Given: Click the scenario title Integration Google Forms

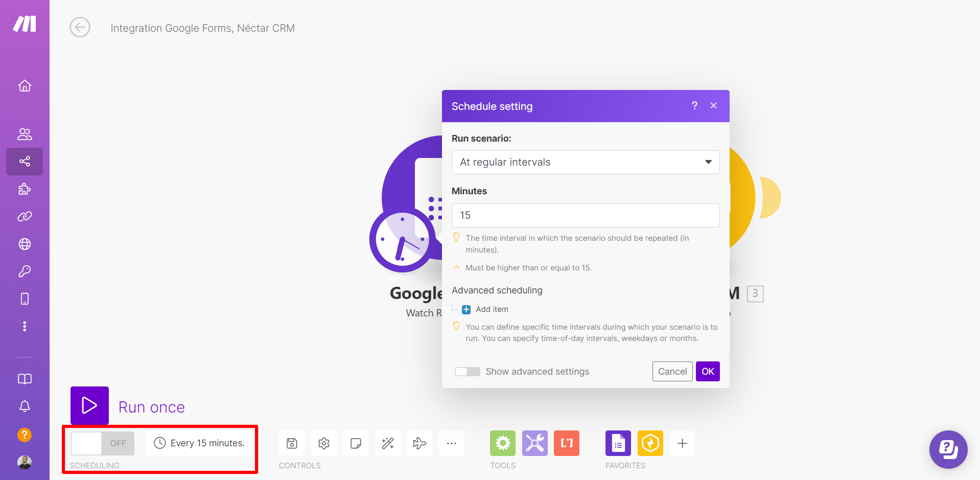Looking at the screenshot, I should coord(203,28).
